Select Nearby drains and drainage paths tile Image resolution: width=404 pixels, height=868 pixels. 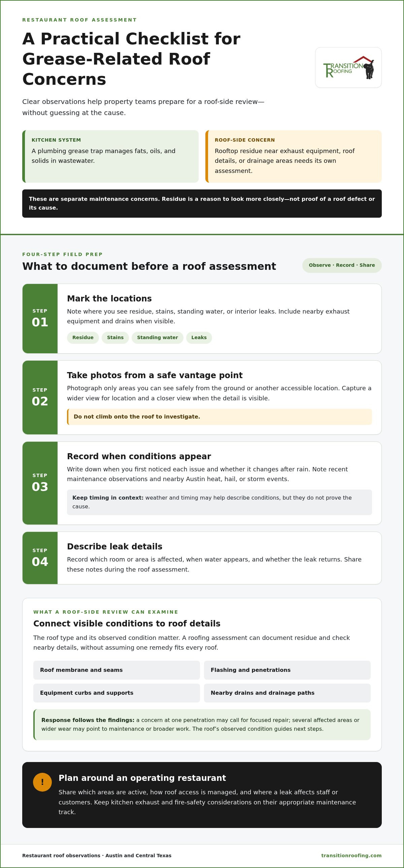point(287,693)
